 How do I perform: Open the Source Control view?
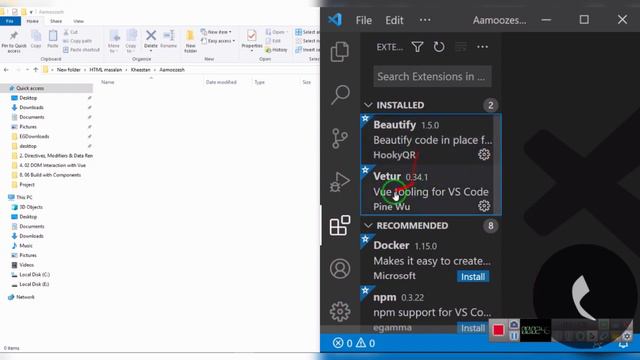[340, 138]
